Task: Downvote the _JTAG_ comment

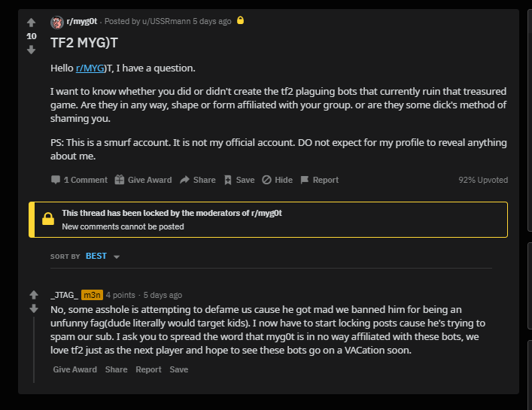Action: pyautogui.click(x=34, y=308)
